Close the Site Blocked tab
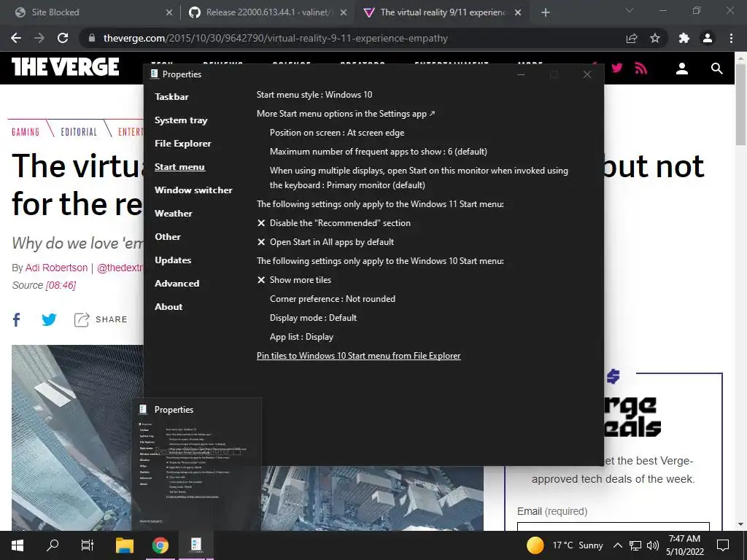The width and height of the screenshot is (747, 560). click(x=169, y=13)
